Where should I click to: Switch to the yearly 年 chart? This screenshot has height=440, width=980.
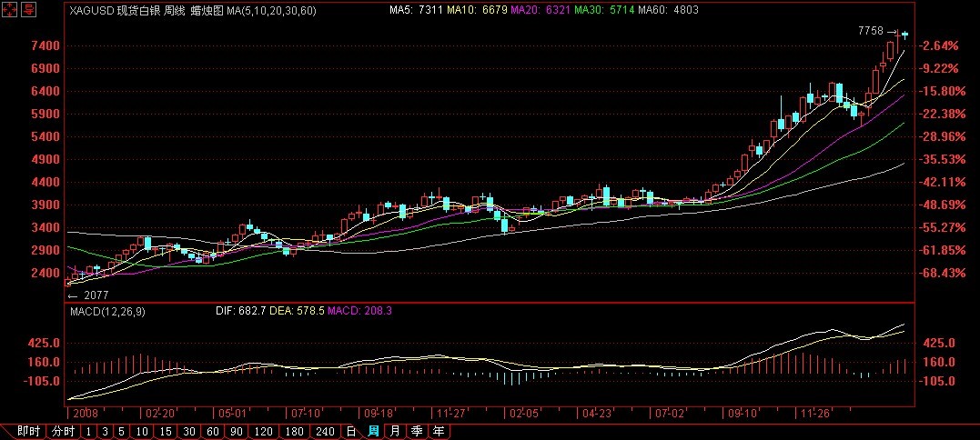[439, 431]
